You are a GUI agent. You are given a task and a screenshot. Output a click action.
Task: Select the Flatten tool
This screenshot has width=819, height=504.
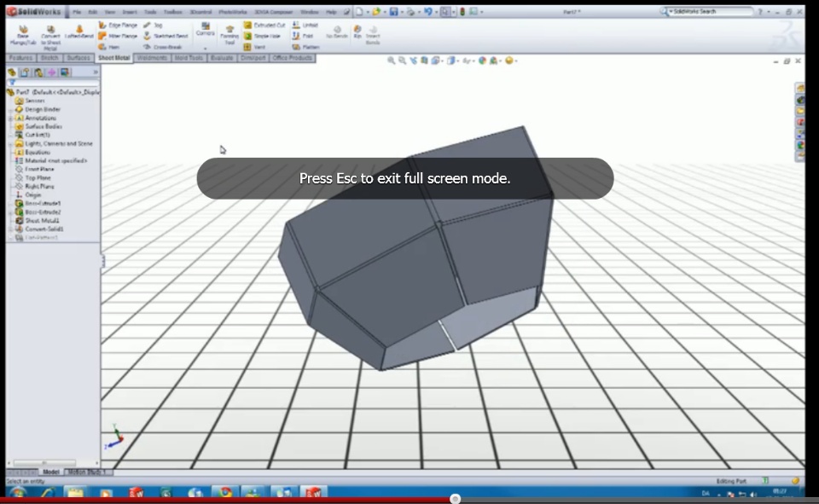[305, 47]
